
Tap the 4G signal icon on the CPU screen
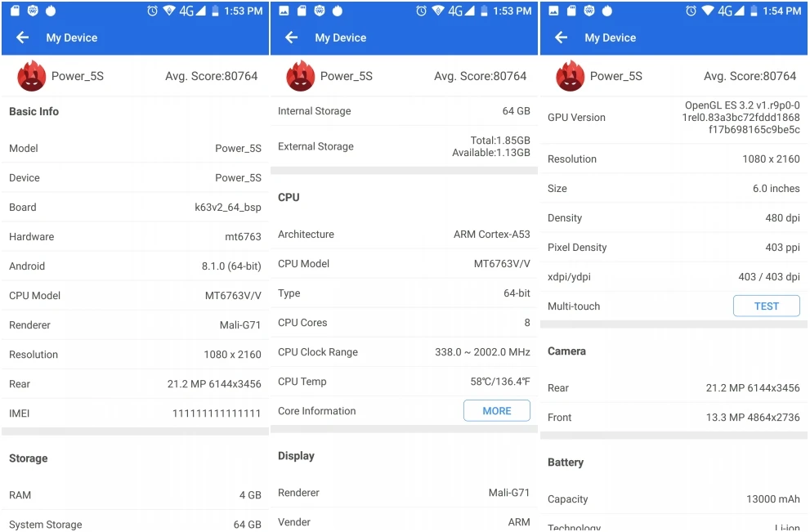(x=461, y=11)
